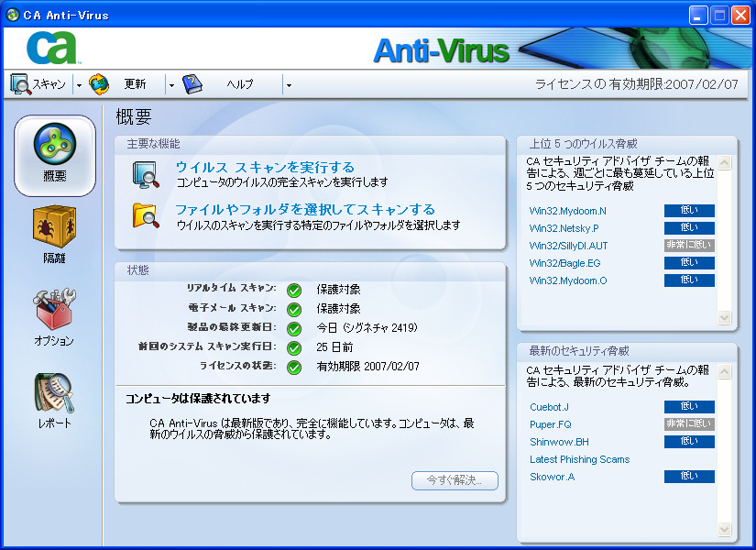This screenshot has height=550, width=756.
Task: Click the 非常に低い badge beside Win32/SillyDl.AUT
Action: 689,245
